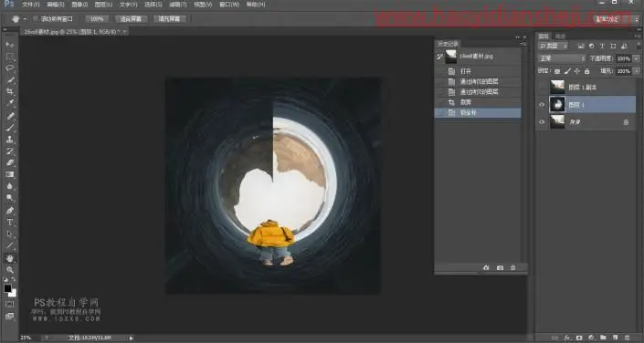The width and height of the screenshot is (644, 343).
Task: Select the Quick Selection tool
Action: click(10, 80)
